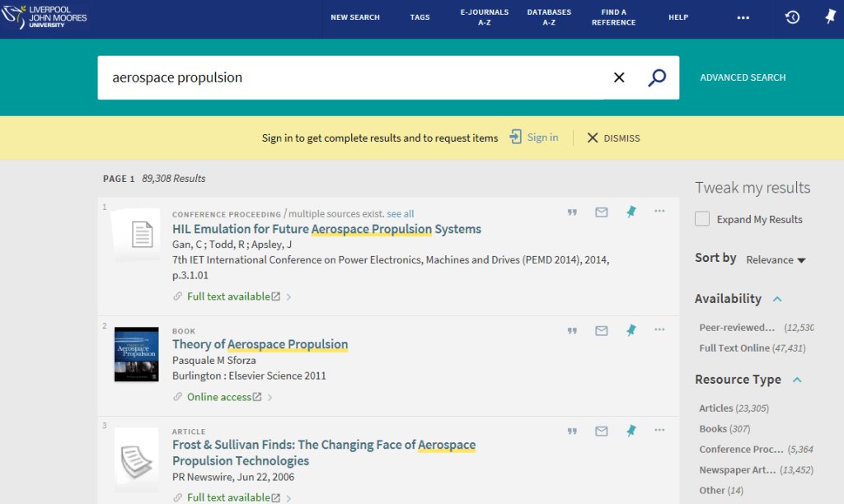Screen dimensions: 844x504
Task: Open more actions for HIL Emulation result
Action: pos(659,211)
